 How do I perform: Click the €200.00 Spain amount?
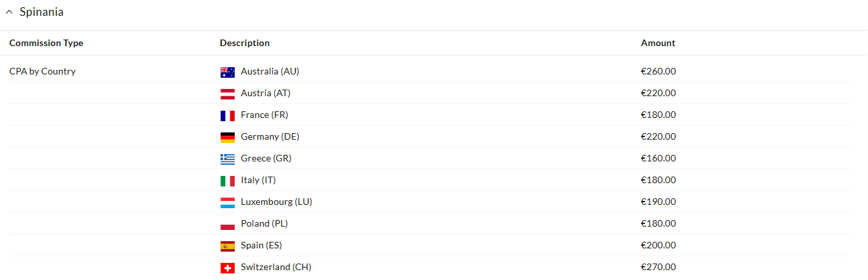coord(658,245)
